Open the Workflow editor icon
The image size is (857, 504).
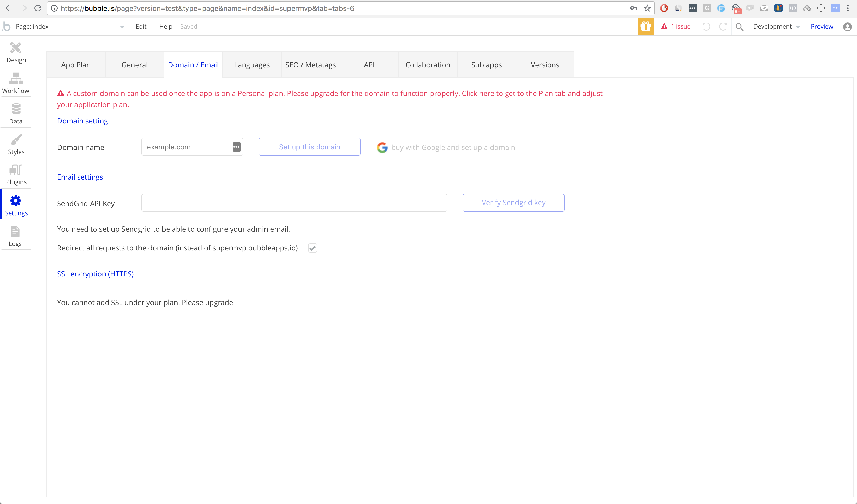tap(16, 83)
